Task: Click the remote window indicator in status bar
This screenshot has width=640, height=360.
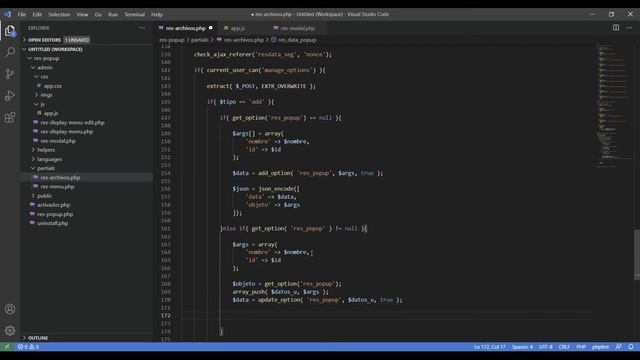Action: click(7, 347)
